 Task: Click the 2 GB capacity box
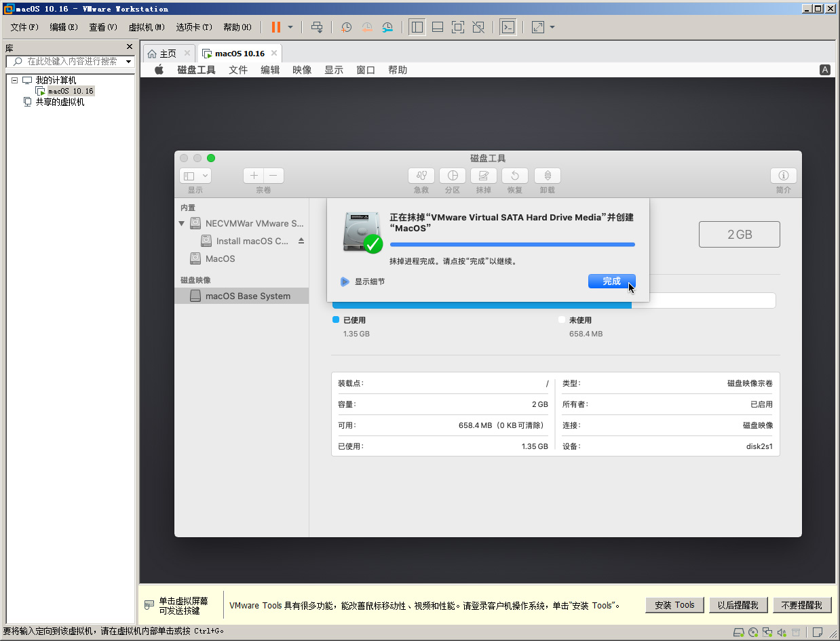[740, 234]
